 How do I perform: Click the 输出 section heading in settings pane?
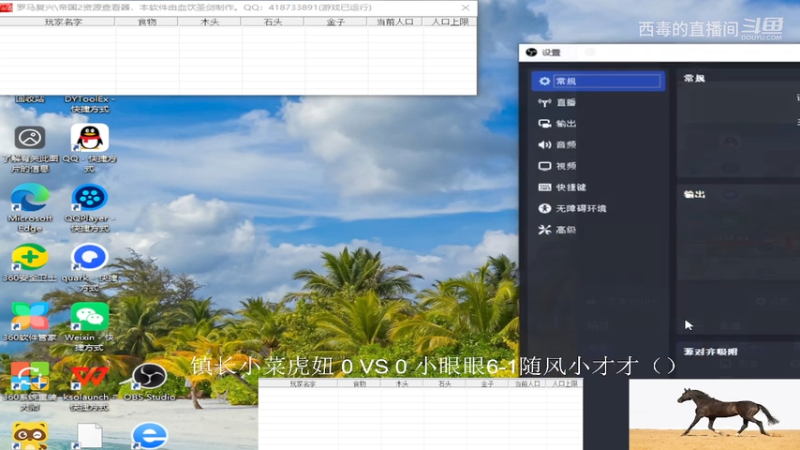pyautogui.click(x=694, y=194)
